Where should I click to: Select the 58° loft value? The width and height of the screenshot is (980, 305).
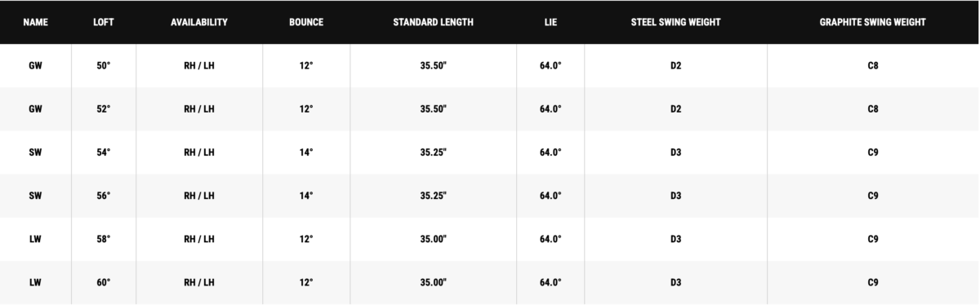(104, 239)
